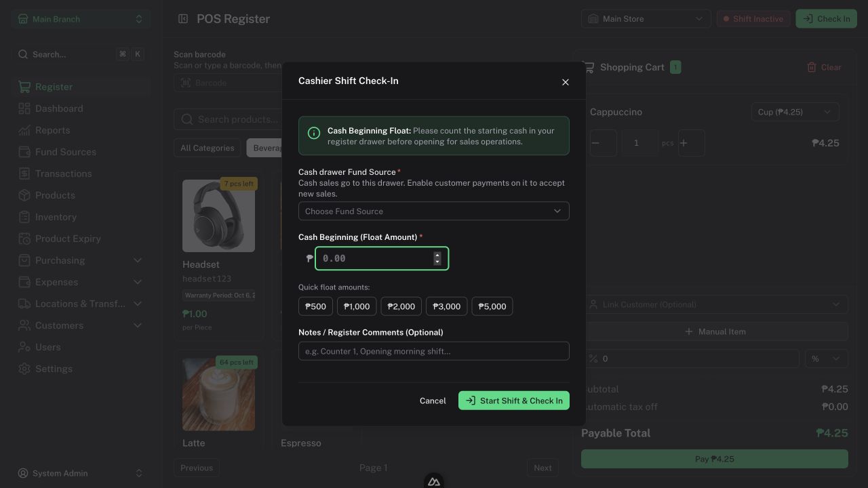Open Register in the sidebar
868x488 pixels.
pos(81,87)
